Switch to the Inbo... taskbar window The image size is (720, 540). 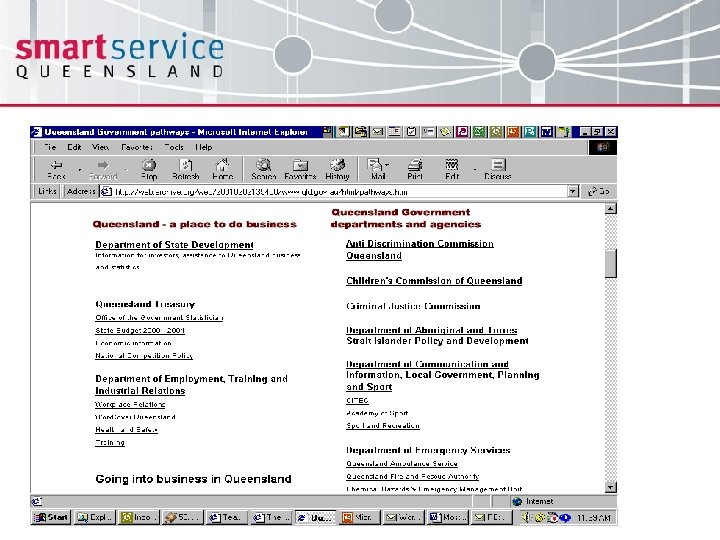pyautogui.click(x=138, y=518)
